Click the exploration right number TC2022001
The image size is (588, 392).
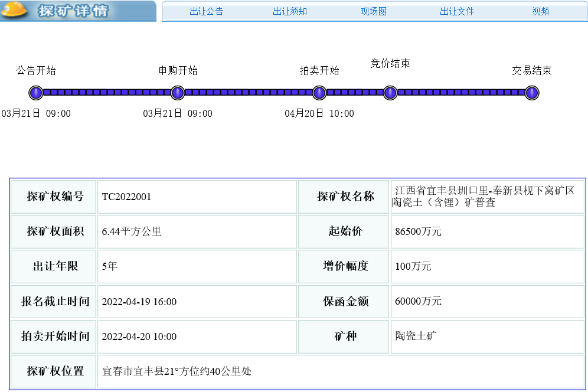pyautogui.click(x=126, y=197)
